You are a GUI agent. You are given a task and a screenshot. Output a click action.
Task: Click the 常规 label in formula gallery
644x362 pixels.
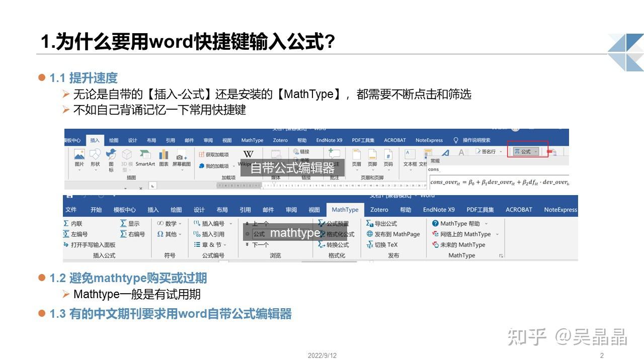click(435, 161)
